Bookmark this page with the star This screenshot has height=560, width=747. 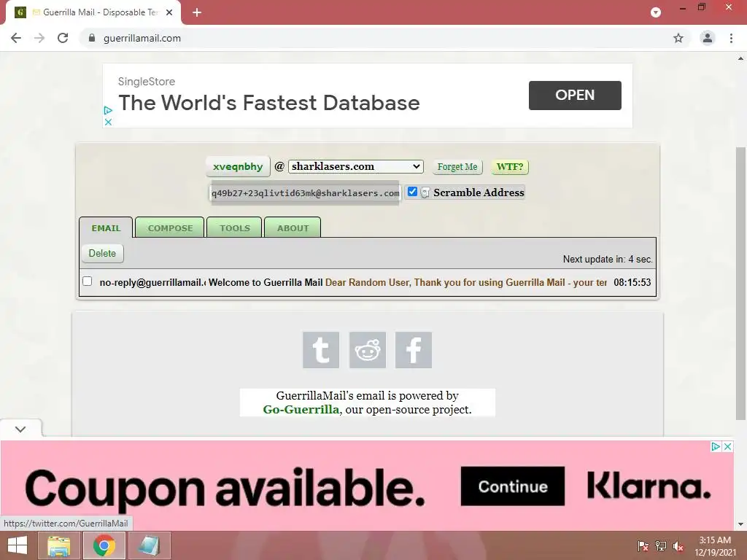pos(678,38)
